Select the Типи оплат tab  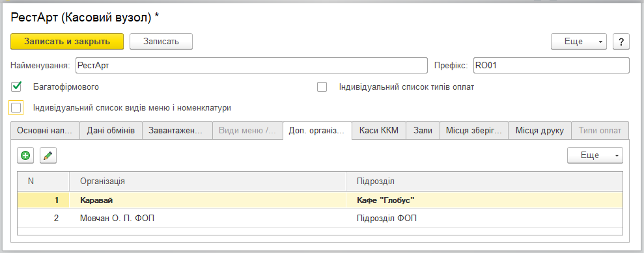coord(600,131)
